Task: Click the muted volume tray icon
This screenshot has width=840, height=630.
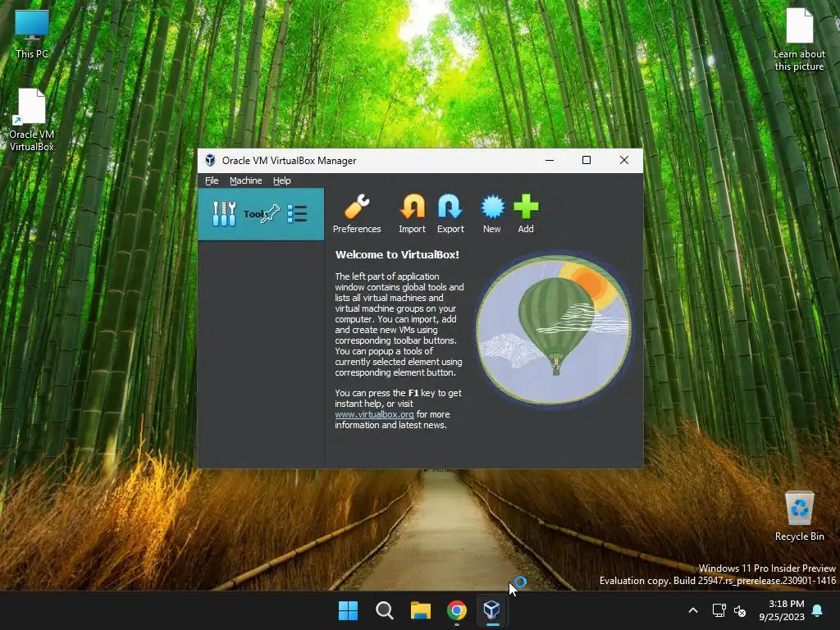Action: coord(740,610)
